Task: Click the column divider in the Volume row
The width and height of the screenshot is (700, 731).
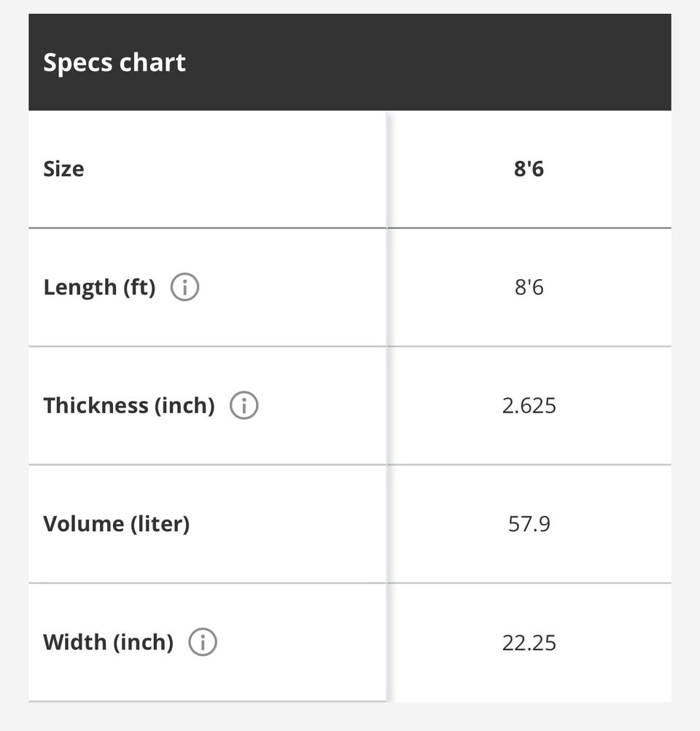Action: 387,524
